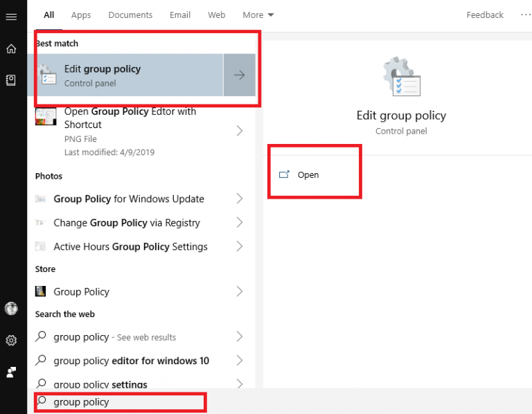Screen dimensions: 532x414
Task: Open the user account avatar
Action: 11,309
